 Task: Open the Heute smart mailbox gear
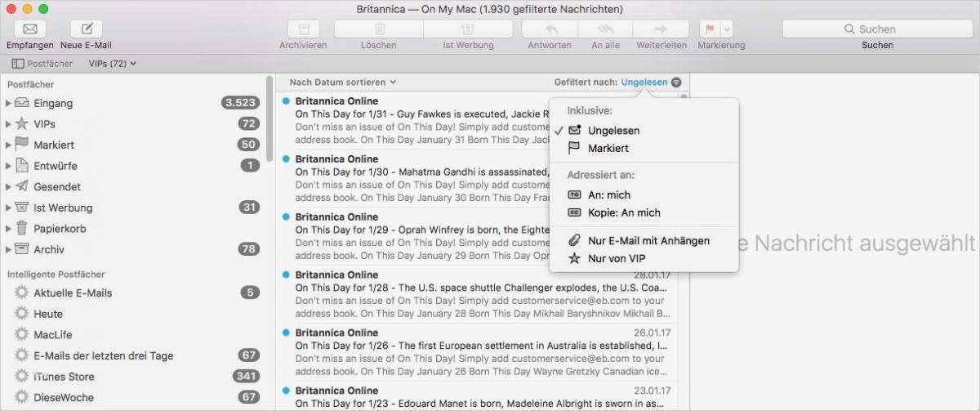pos(21,313)
